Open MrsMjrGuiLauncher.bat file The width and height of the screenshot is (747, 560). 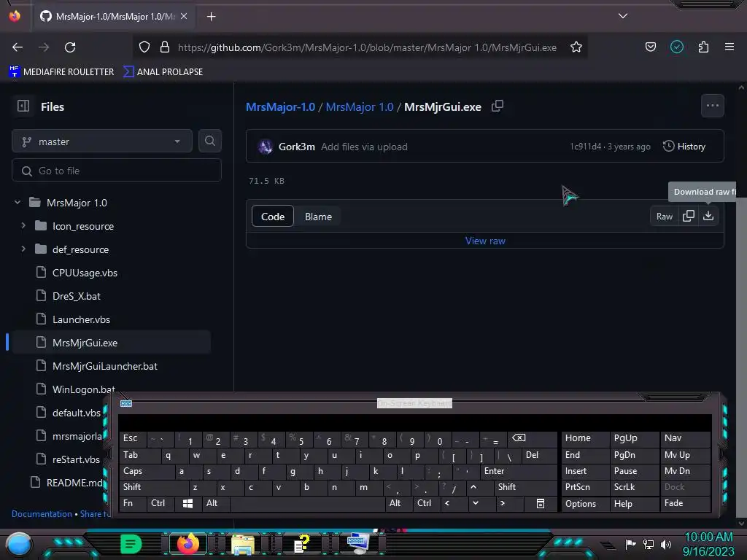click(105, 366)
